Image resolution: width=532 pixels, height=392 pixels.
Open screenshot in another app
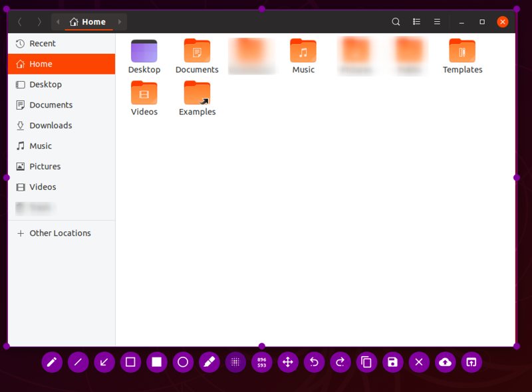(471, 362)
